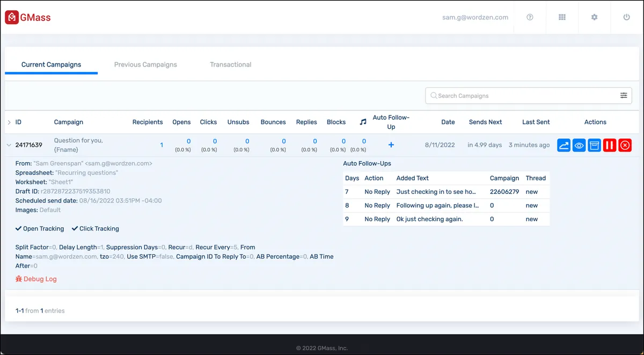Open the settings gear icon

pos(594,17)
